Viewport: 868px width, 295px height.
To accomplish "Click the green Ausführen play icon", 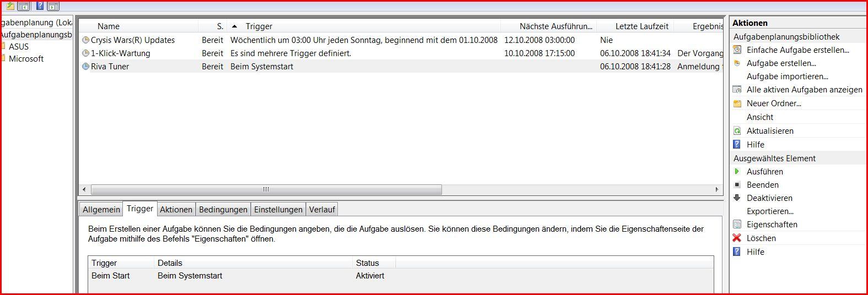I will 737,171.
